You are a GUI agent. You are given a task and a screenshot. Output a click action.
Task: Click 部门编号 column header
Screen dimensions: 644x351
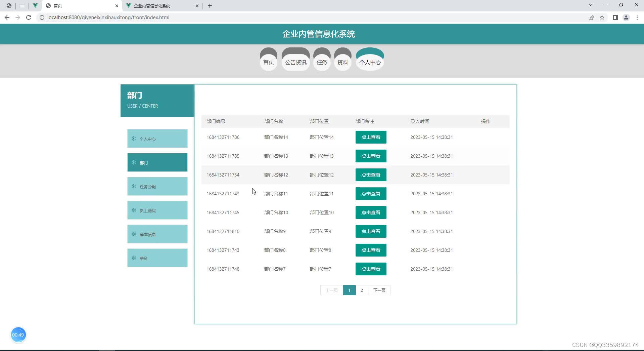[x=216, y=121]
